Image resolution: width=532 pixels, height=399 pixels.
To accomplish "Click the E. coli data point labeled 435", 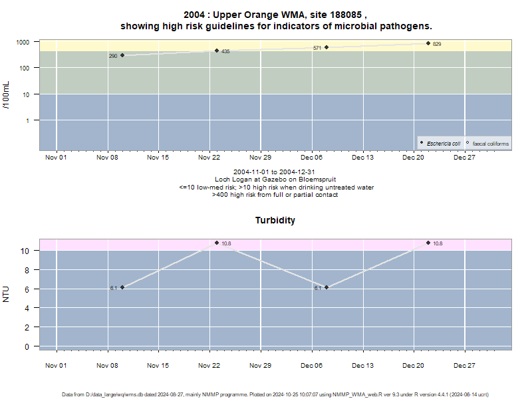I will (x=217, y=51).
